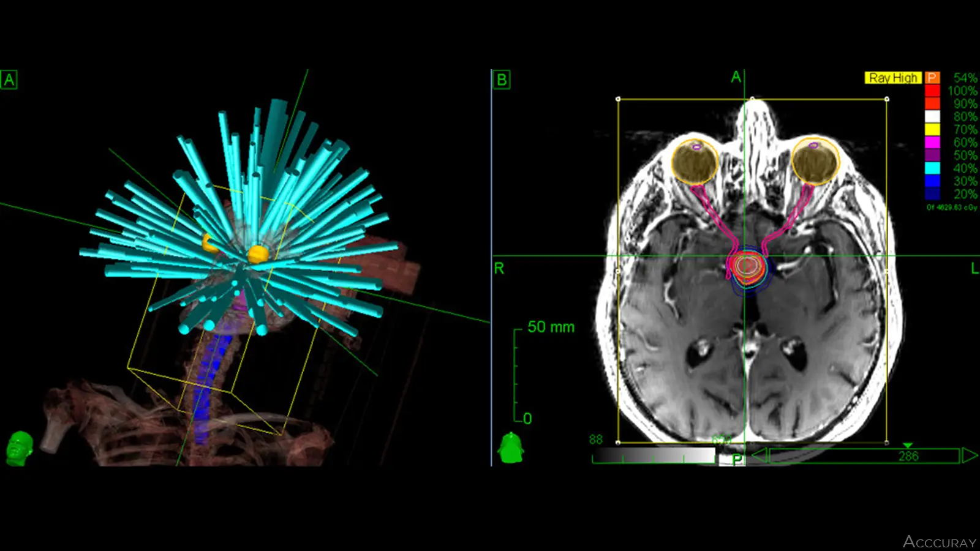Viewport: 980px width, 551px height.
Task: Select the panel B view label
Action: click(x=501, y=80)
